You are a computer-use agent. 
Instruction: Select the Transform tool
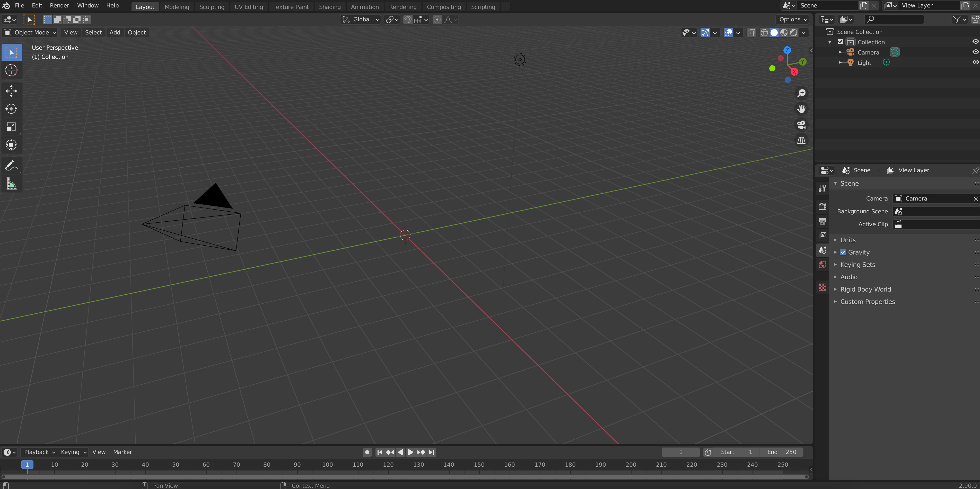point(11,145)
